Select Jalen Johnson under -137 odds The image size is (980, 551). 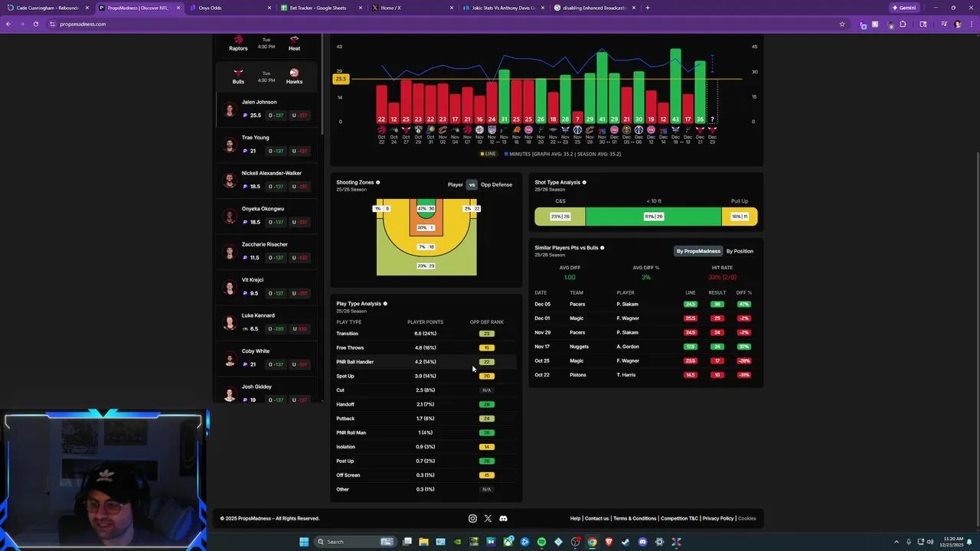point(300,116)
